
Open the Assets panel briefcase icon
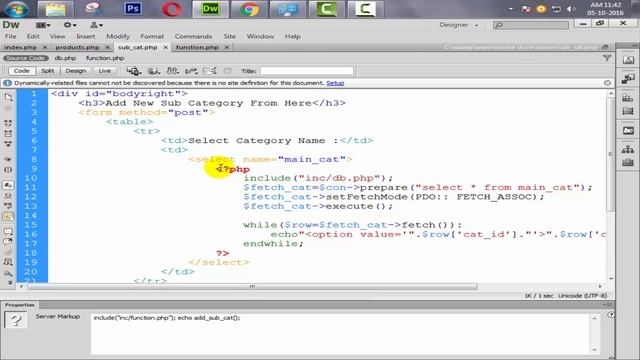click(x=628, y=162)
